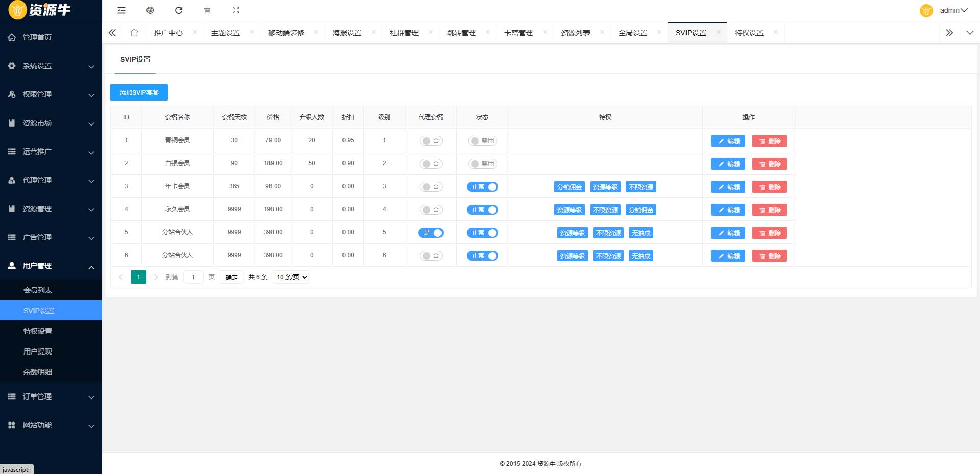The image size is (980, 474).
Task: Click the 添加SVIP套餐 button
Action: (138, 92)
